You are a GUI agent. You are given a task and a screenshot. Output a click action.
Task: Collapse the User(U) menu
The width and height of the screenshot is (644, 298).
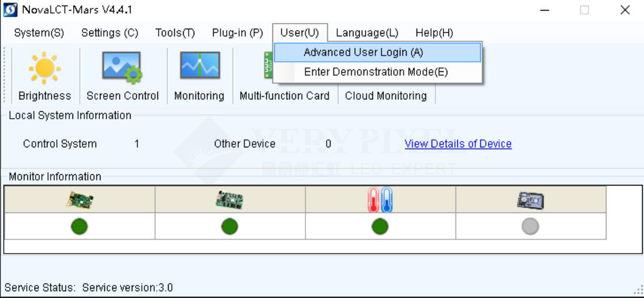click(300, 33)
